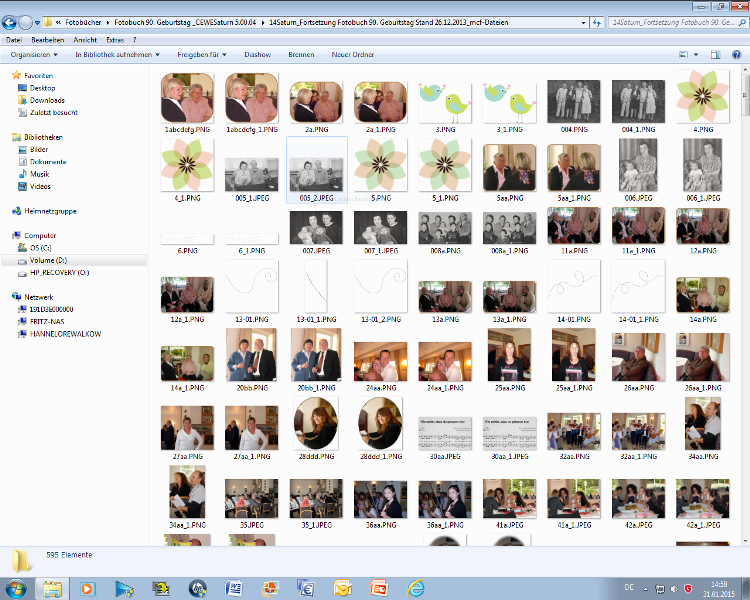This screenshot has width=750, height=600.
Task: Open Desktop in the navigation pane
Action: click(x=42, y=88)
